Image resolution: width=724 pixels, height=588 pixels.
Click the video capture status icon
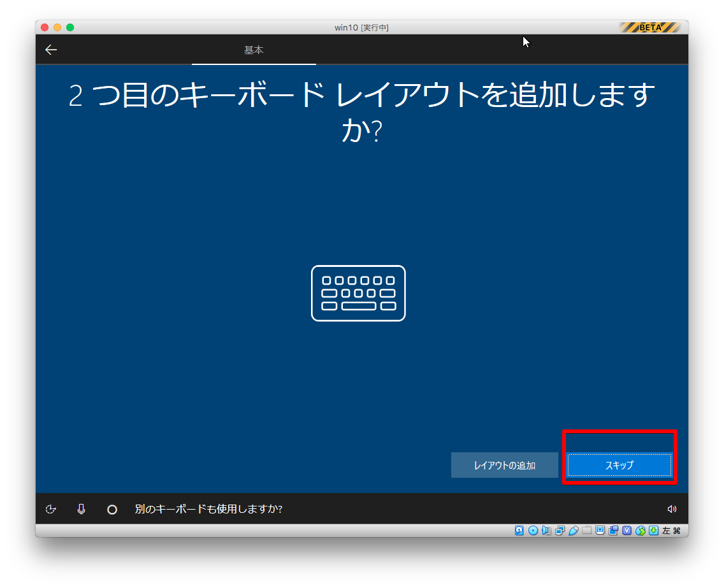pyautogui.click(x=613, y=531)
